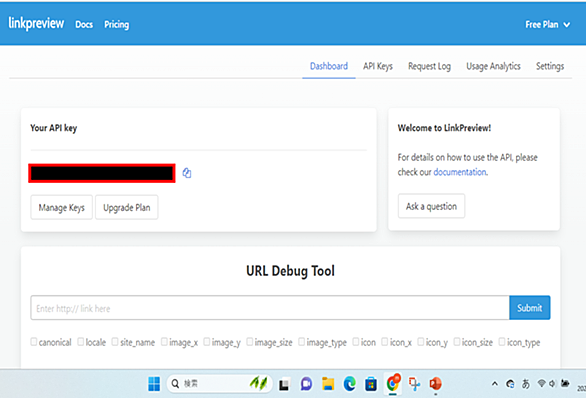Click the Japanese IME あ indicator
Image resolution: width=586 pixels, height=398 pixels.
(526, 384)
